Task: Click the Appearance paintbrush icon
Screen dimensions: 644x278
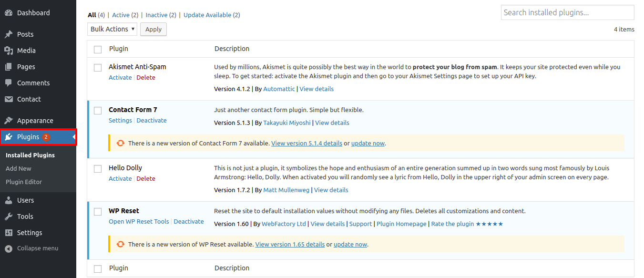Action: tap(9, 121)
